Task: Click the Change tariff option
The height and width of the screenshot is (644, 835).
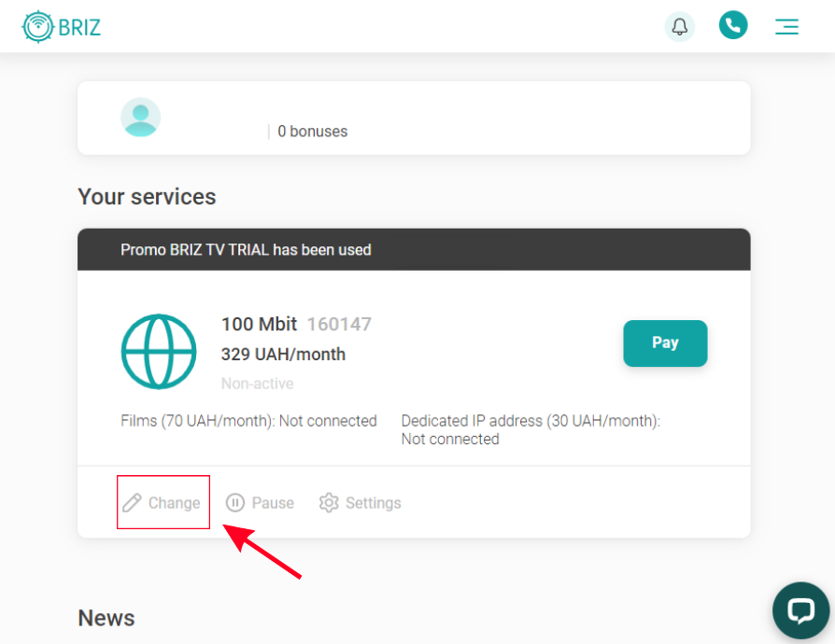Action: click(x=162, y=503)
